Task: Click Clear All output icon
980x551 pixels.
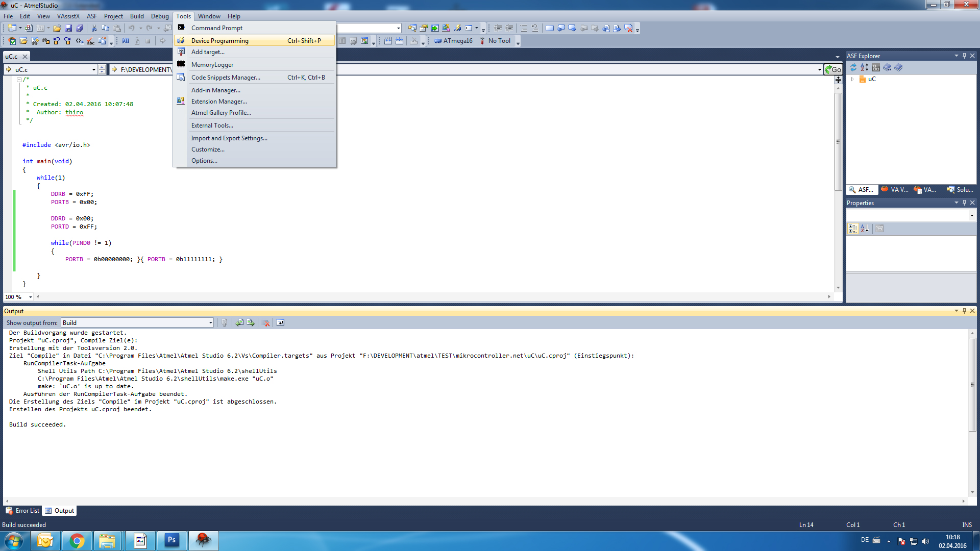Action: click(265, 323)
